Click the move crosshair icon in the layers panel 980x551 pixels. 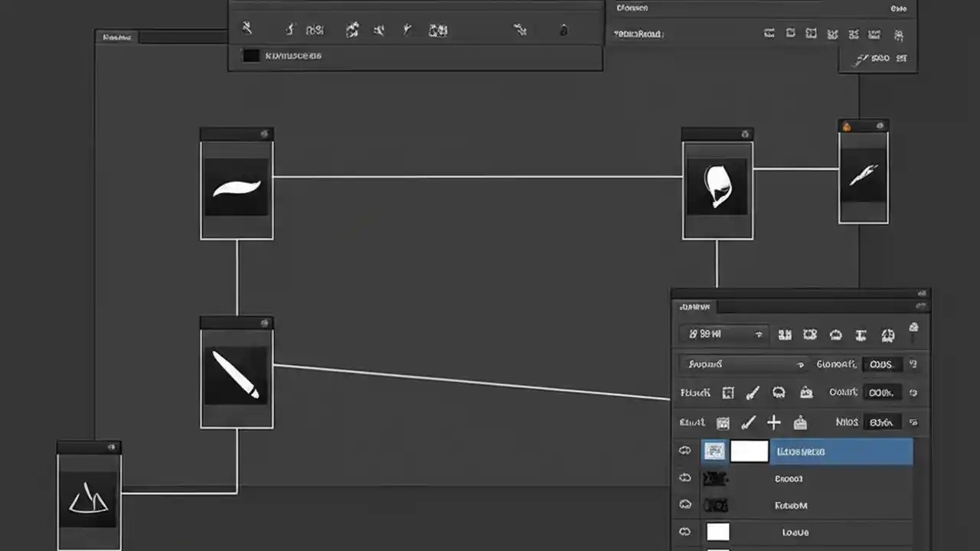(x=773, y=422)
